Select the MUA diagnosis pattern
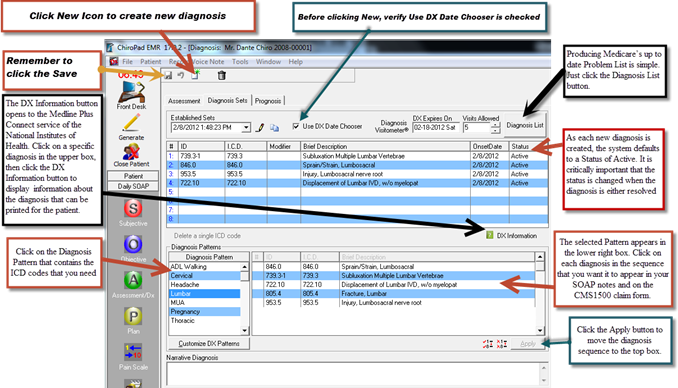The width and height of the screenshot is (678, 388). click(x=205, y=303)
